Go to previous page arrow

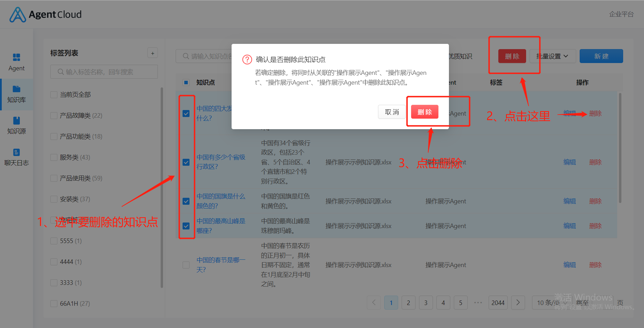[374, 303]
